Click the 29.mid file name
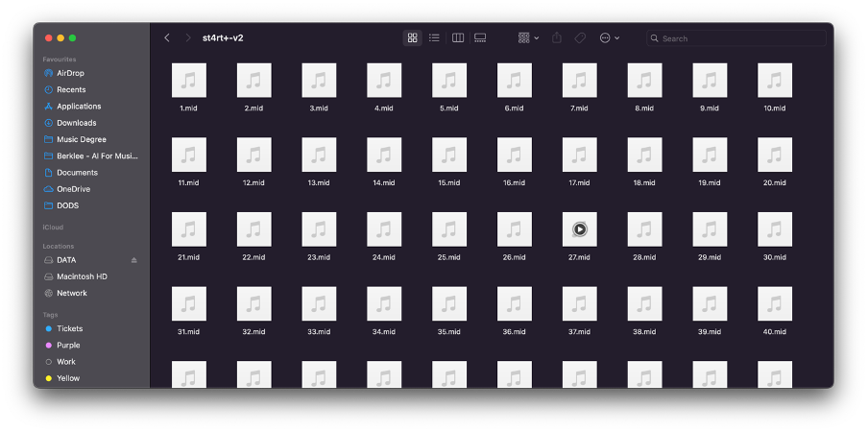The height and width of the screenshot is (432, 868). click(x=710, y=257)
